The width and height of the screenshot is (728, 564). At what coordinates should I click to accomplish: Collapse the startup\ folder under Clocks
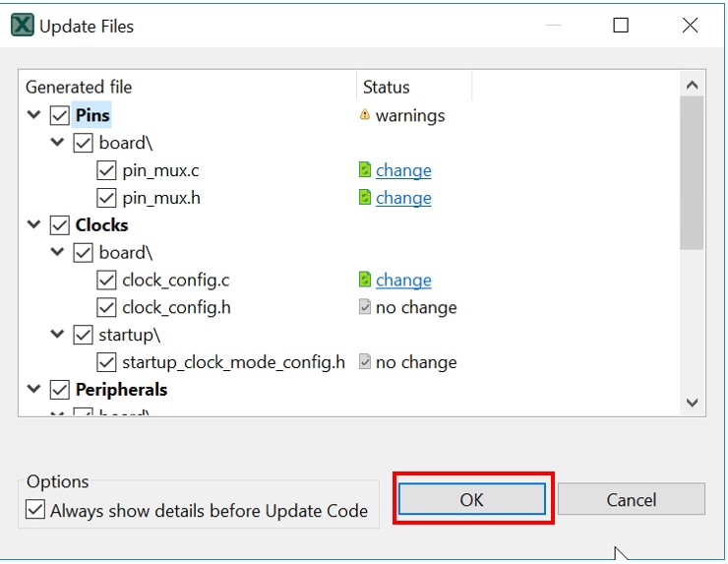[x=59, y=335]
